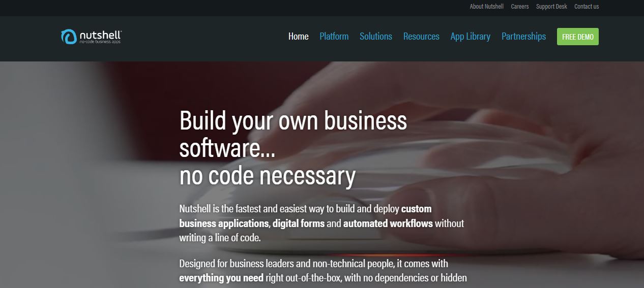
Task: Click the bold "digital forms" text
Action: (x=299, y=223)
